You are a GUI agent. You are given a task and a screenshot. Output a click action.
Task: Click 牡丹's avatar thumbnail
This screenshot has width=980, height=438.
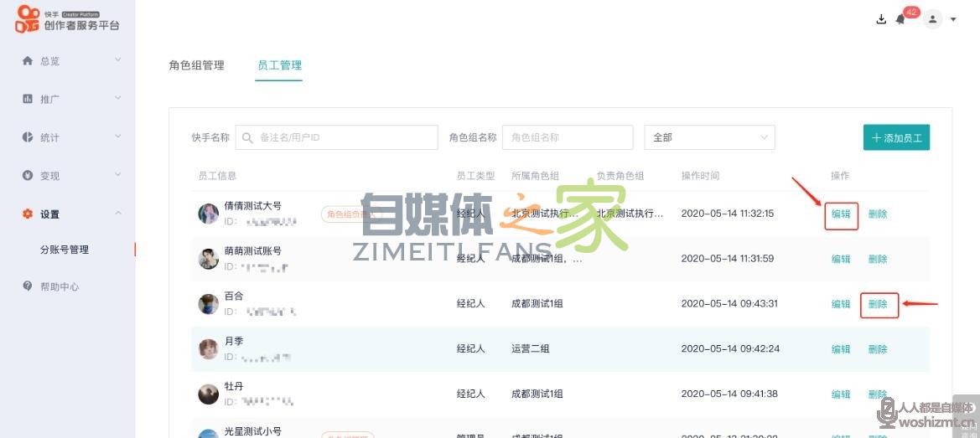pos(208,394)
